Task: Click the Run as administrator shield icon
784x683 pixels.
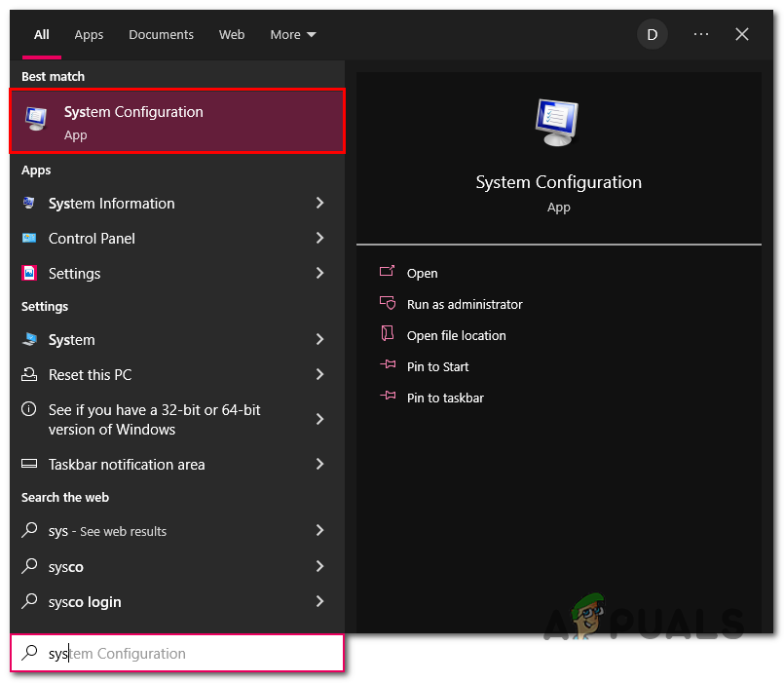Action: (x=388, y=304)
